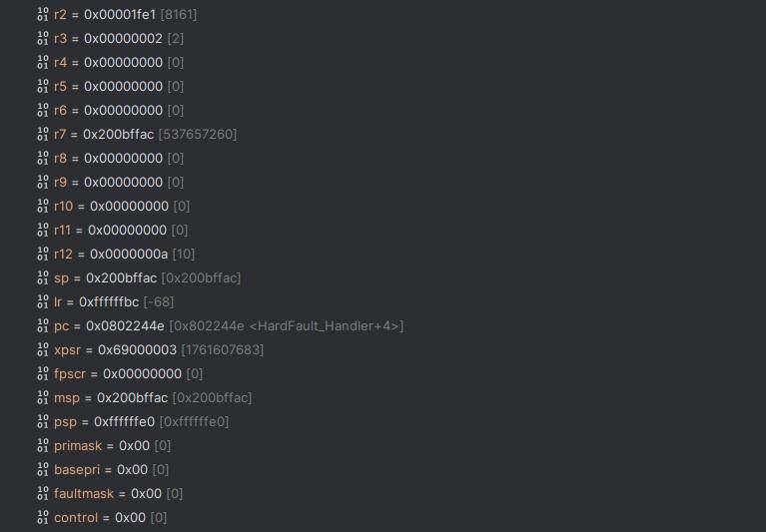The height and width of the screenshot is (532, 766).
Task: Click the register icon beside faultmask
Action: 42,493
